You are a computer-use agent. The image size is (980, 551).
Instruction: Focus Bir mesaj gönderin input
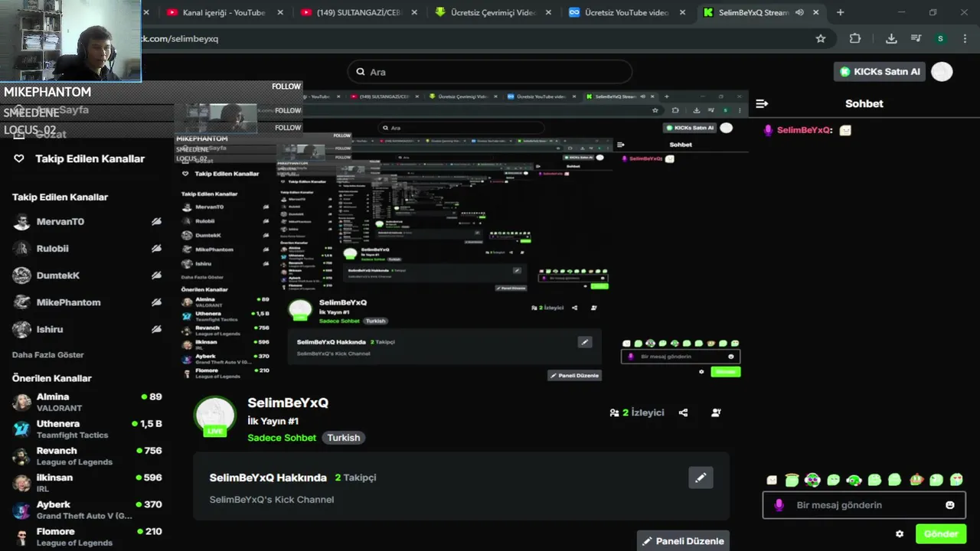[864, 505]
